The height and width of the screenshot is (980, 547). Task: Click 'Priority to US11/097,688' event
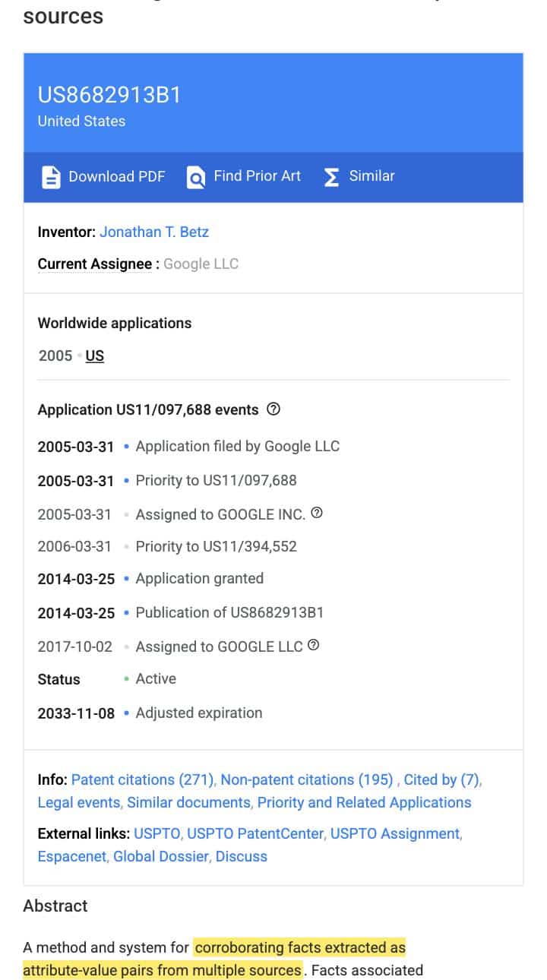coord(216,480)
